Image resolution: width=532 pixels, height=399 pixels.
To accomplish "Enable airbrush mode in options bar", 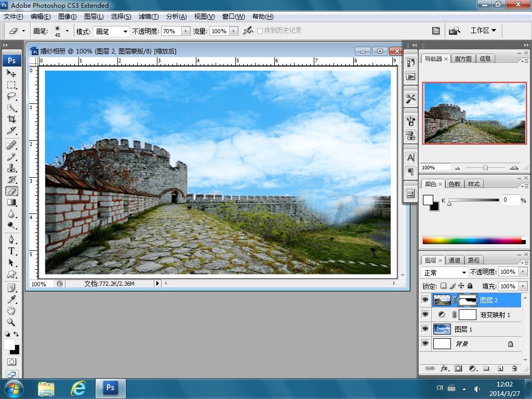I will [x=248, y=31].
